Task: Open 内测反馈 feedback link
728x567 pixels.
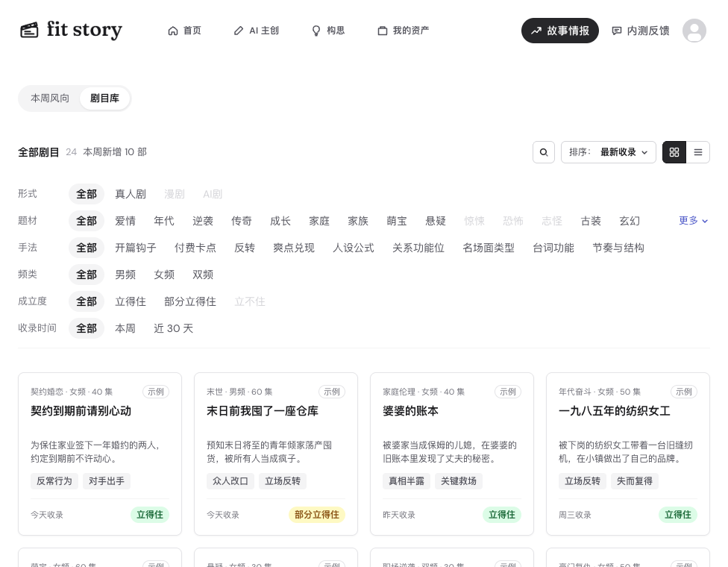Action: click(641, 31)
